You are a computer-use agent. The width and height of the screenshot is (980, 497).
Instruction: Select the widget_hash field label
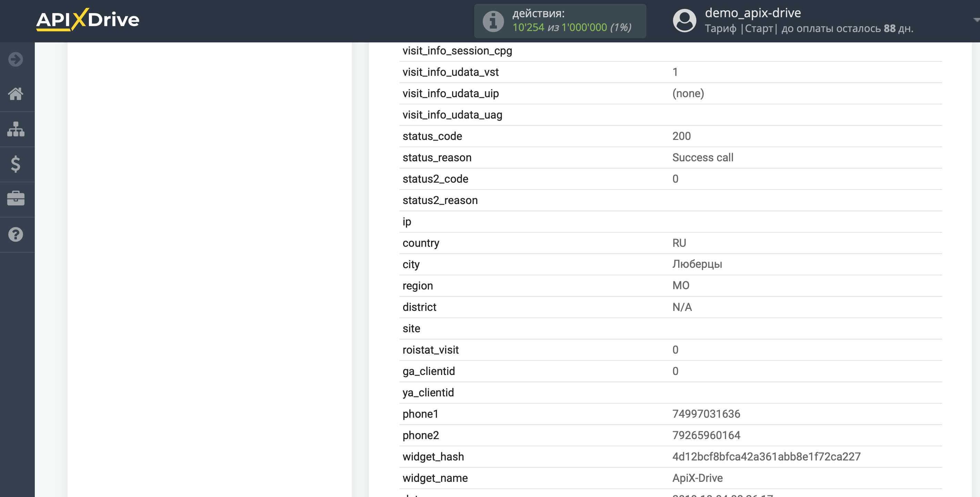click(433, 457)
